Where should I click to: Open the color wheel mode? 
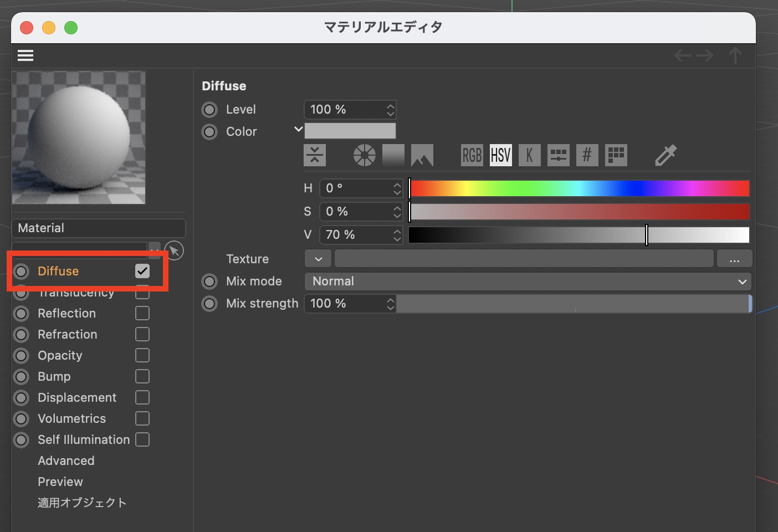pos(364,156)
